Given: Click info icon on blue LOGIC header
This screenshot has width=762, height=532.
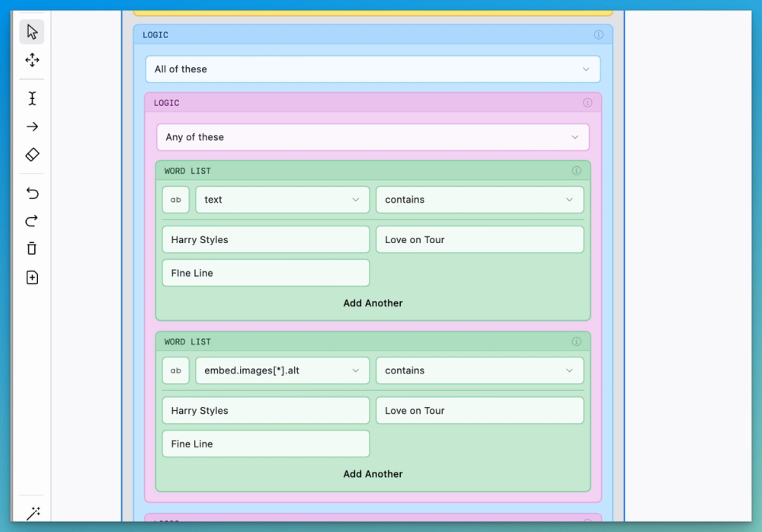Looking at the screenshot, I should click(x=599, y=35).
